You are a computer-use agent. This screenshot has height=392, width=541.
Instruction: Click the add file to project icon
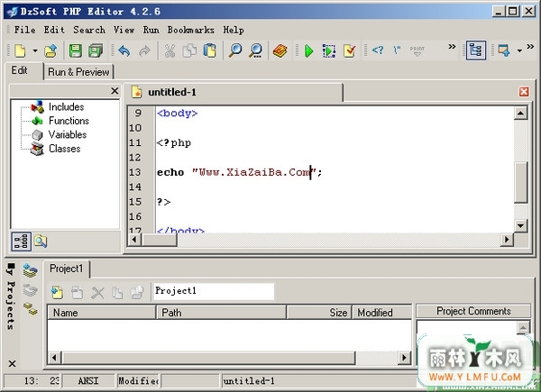(58, 292)
